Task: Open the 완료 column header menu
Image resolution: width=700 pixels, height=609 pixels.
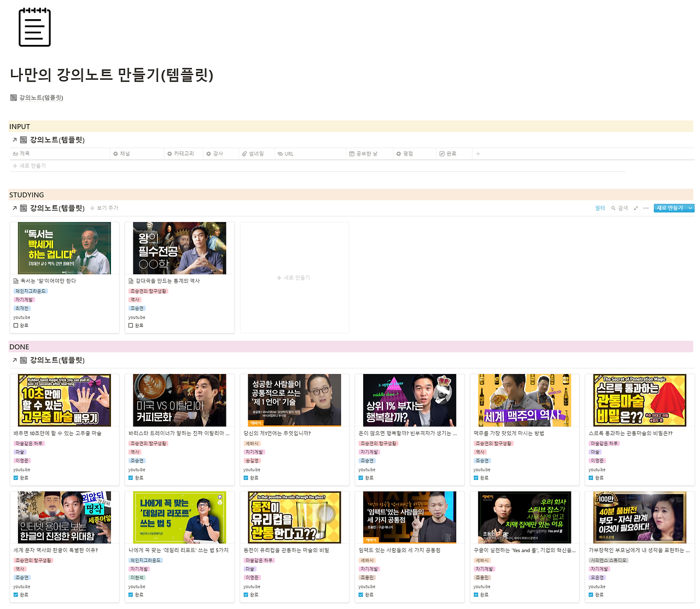Action: [x=454, y=154]
